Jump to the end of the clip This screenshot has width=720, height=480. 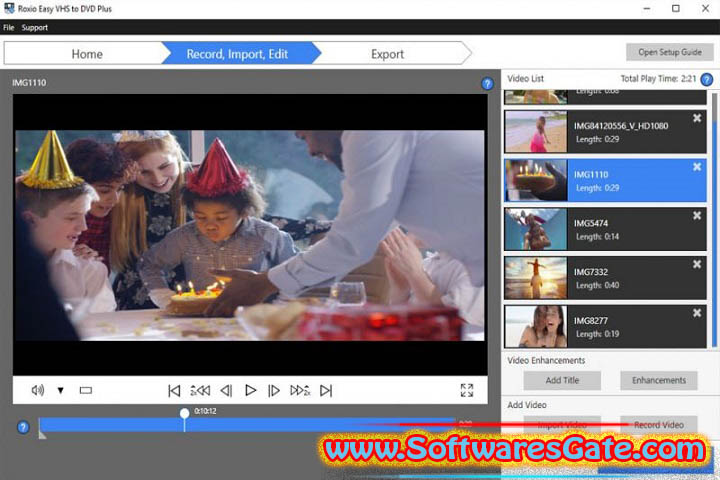click(x=326, y=390)
